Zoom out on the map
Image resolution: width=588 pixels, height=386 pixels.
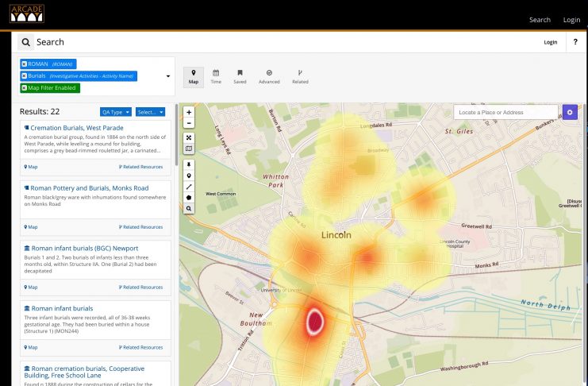tap(189, 123)
